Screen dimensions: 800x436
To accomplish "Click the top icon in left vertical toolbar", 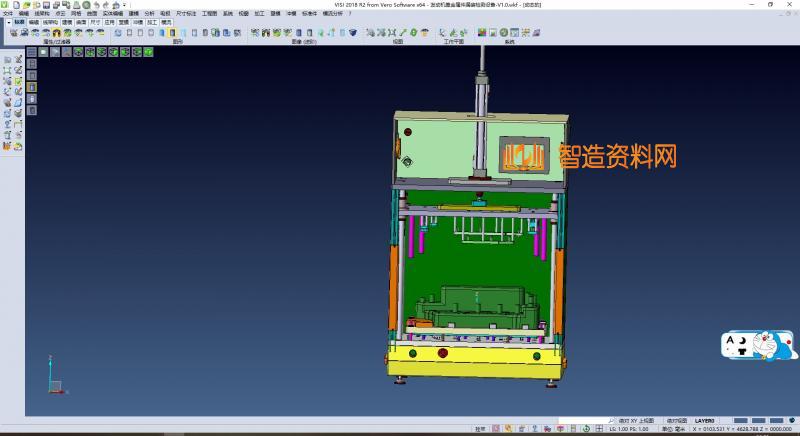I will coord(7,60).
